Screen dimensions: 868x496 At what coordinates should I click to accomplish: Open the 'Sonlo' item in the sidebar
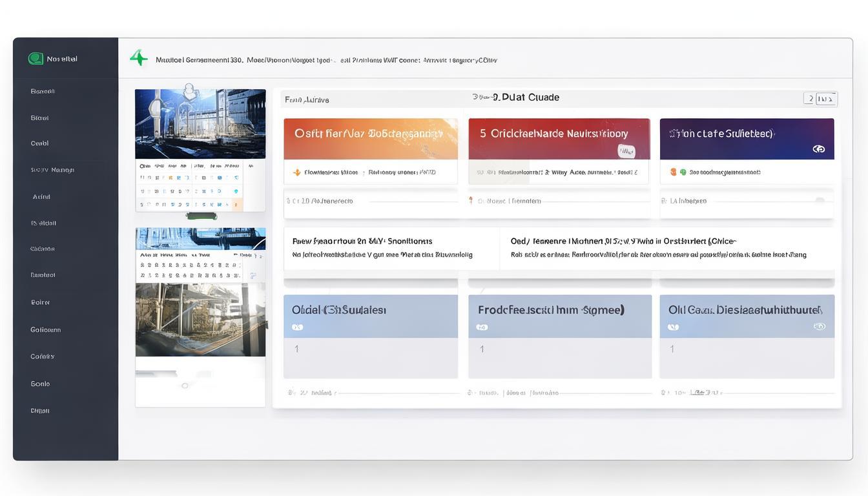click(40, 384)
